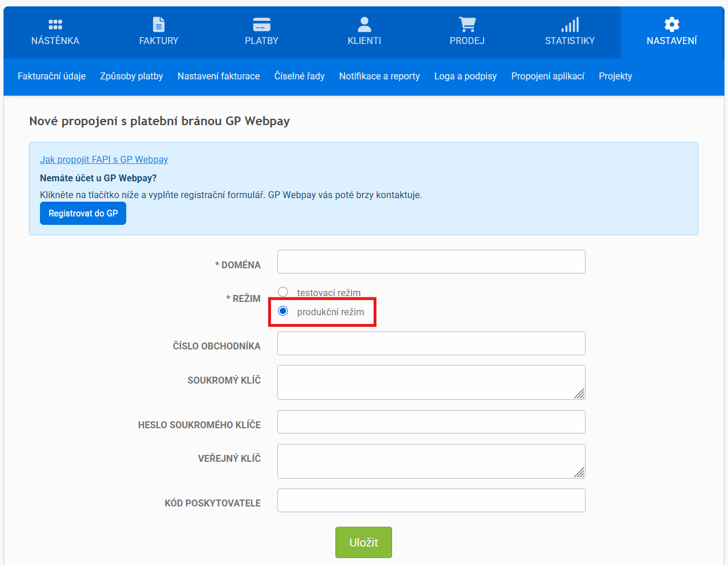Open Prodej via the shopping cart icon
728x565 pixels.
pyautogui.click(x=467, y=24)
